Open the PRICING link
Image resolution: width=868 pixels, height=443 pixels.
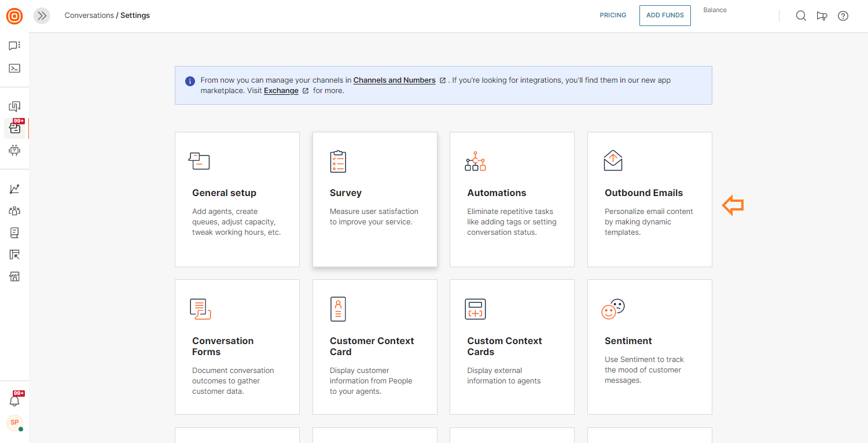point(613,16)
